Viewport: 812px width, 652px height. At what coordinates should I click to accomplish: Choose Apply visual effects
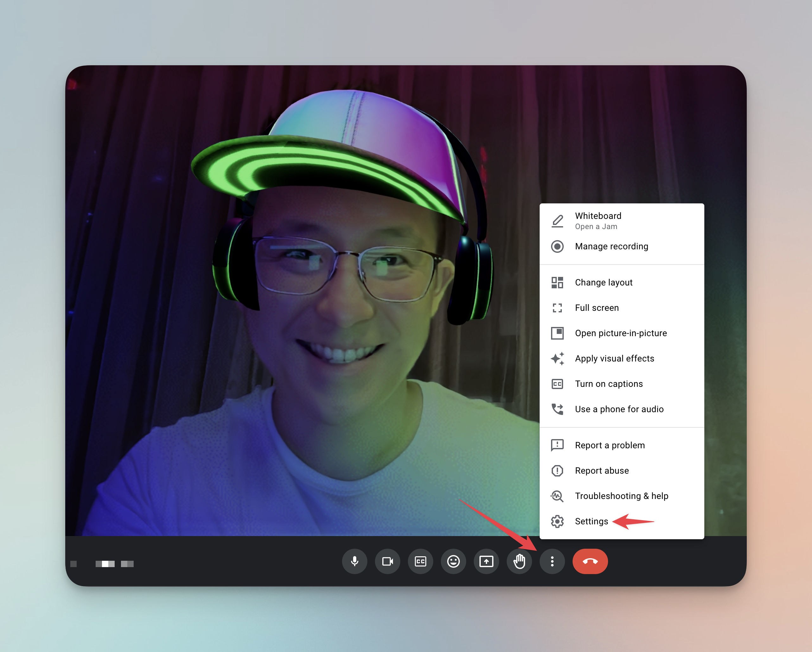click(x=622, y=359)
